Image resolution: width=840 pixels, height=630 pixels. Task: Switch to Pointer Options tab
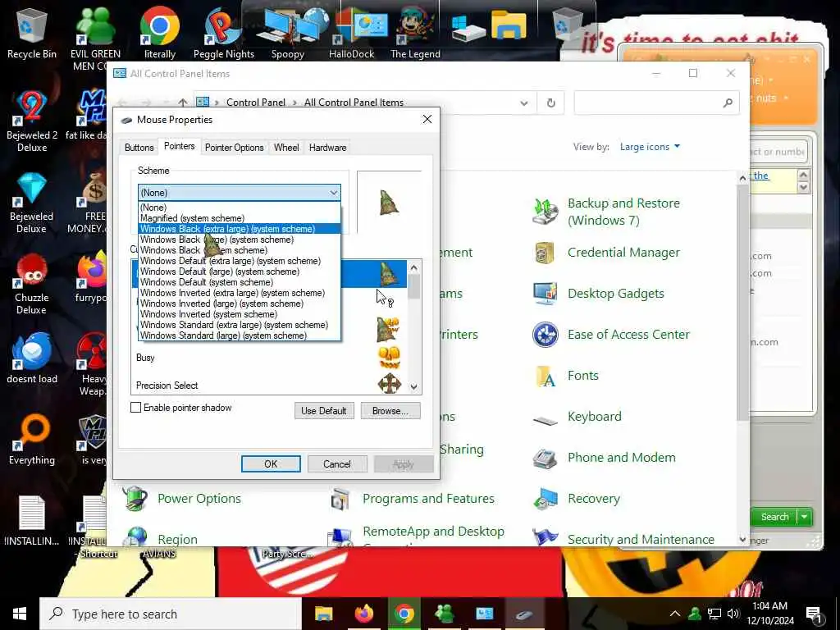tap(234, 148)
